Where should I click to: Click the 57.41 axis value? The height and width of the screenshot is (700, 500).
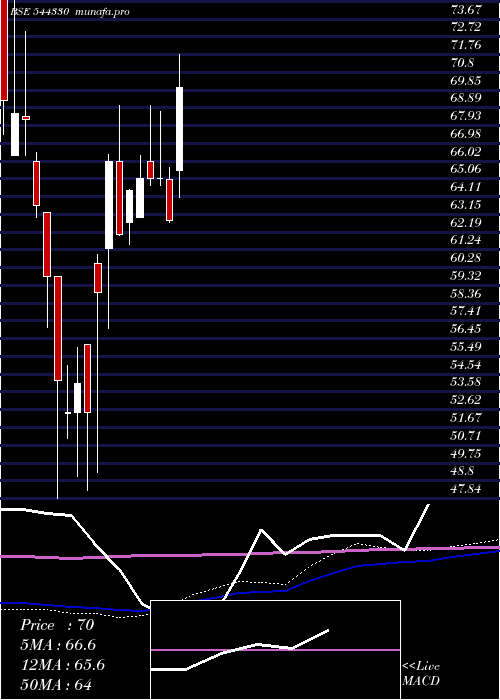click(x=466, y=311)
